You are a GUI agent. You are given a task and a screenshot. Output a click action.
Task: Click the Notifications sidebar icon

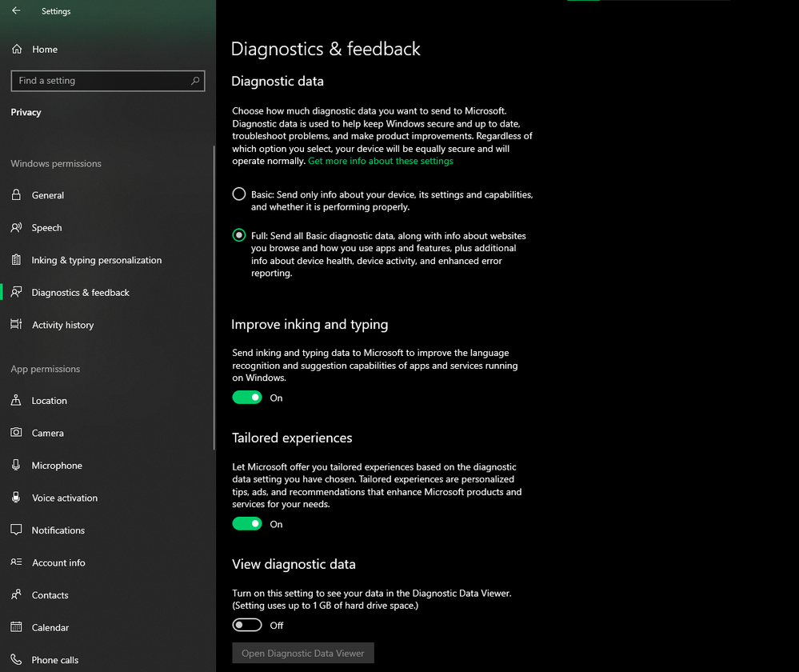tap(17, 530)
